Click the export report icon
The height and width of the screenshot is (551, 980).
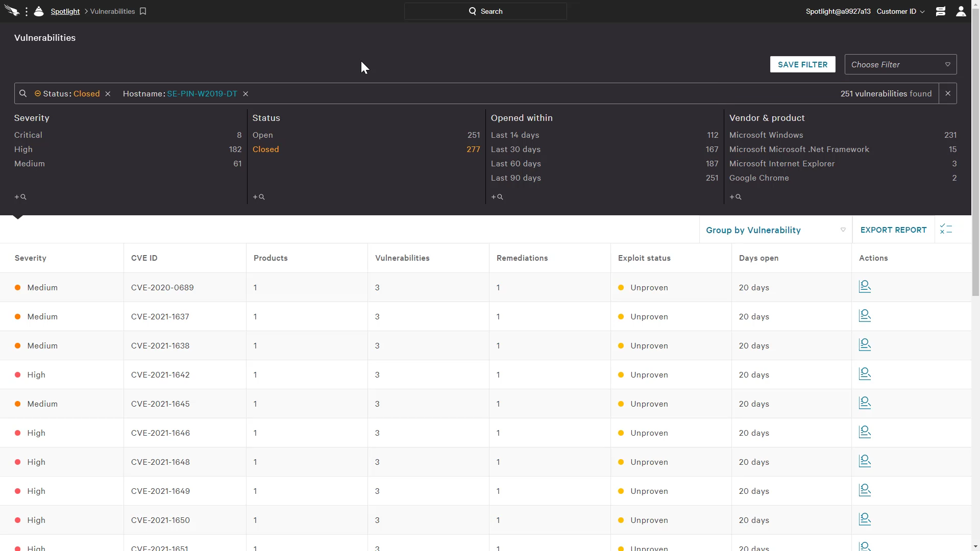point(893,230)
